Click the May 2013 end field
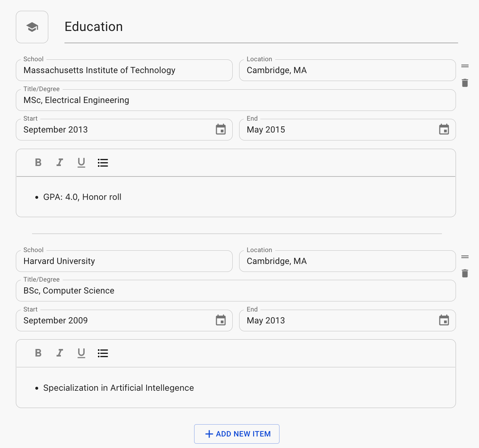479x448 pixels. (348, 321)
